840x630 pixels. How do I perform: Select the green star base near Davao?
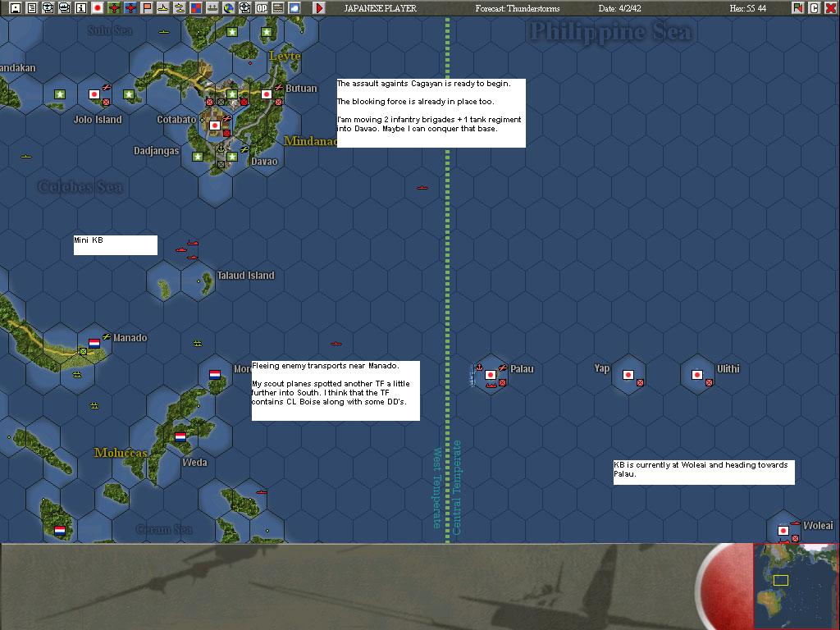coord(232,157)
